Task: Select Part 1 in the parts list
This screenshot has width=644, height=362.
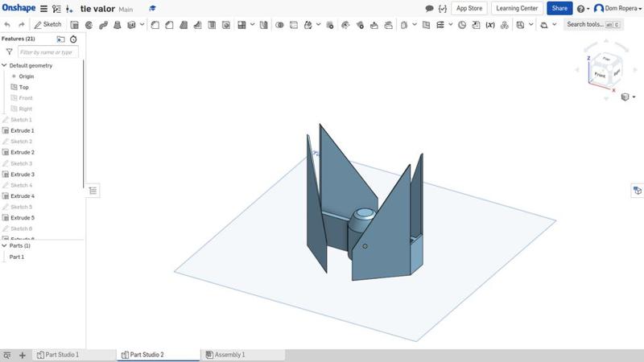Action: [x=17, y=257]
